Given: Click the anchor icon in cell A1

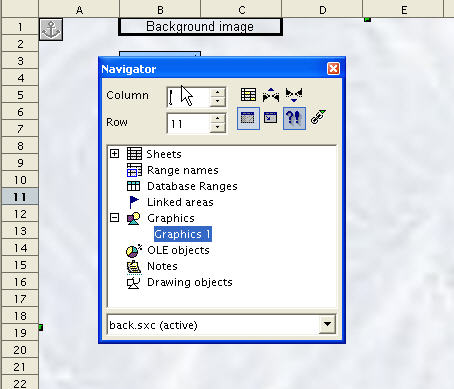Looking at the screenshot, I should [51, 29].
